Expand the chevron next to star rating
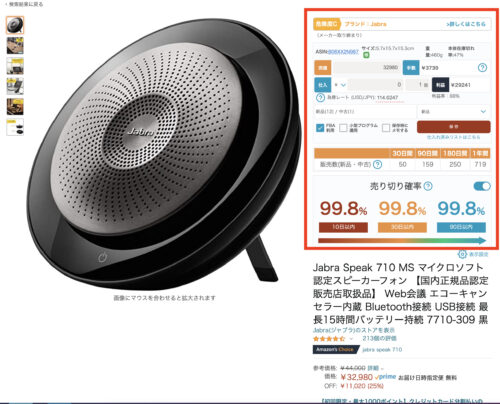Image resolution: width=500 pixels, height=404 pixels. coord(351,339)
